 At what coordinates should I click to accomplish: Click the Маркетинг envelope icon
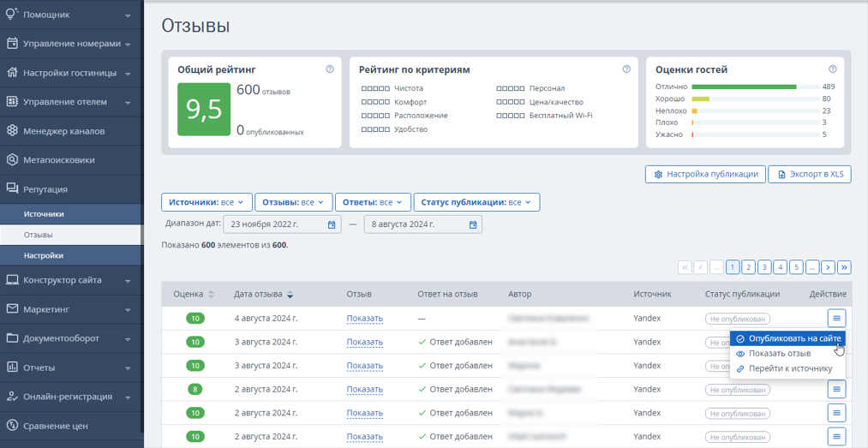point(12,309)
